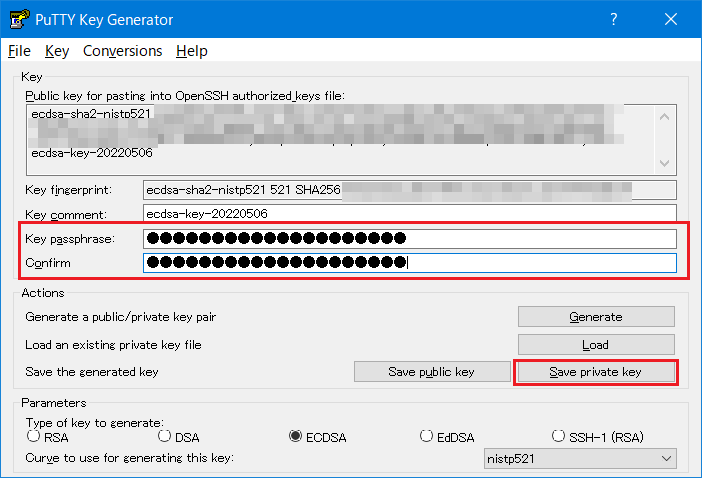Select SSH-1 (RSA) key type

559,436
